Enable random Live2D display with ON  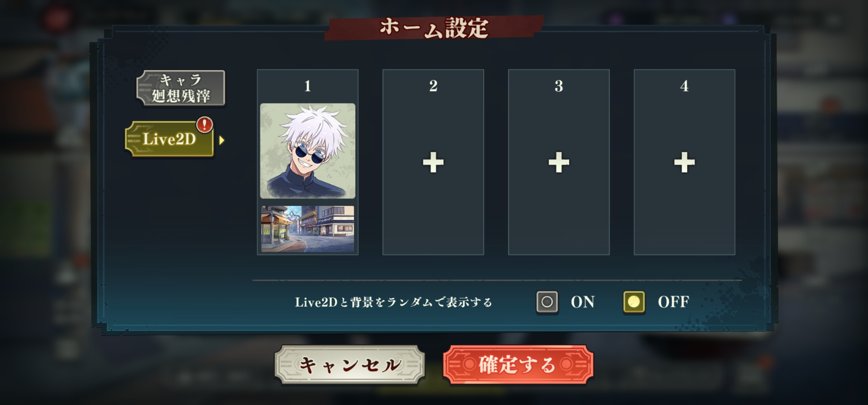(547, 302)
